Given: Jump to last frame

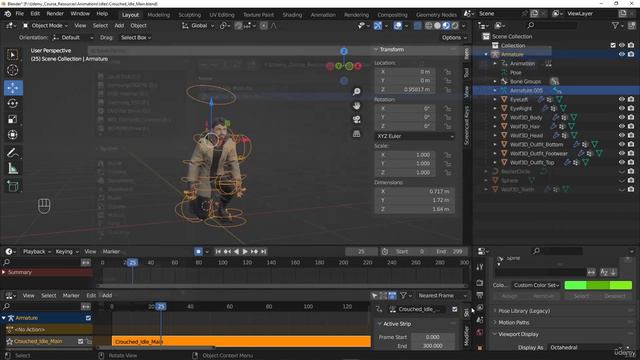Looking at the screenshot, I should [263, 251].
